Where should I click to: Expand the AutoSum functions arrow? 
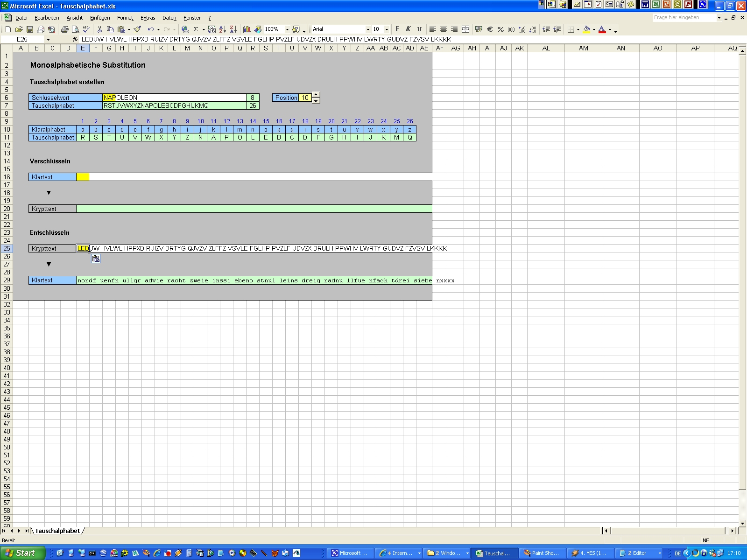204,29
